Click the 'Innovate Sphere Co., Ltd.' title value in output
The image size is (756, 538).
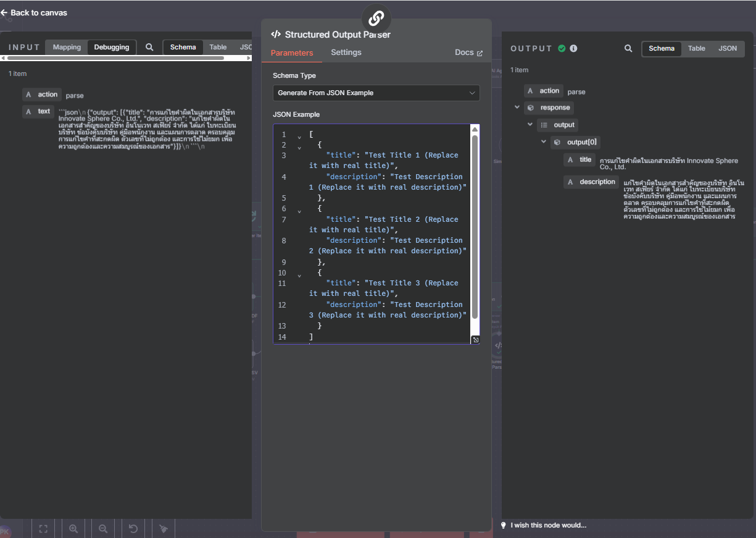click(669, 164)
